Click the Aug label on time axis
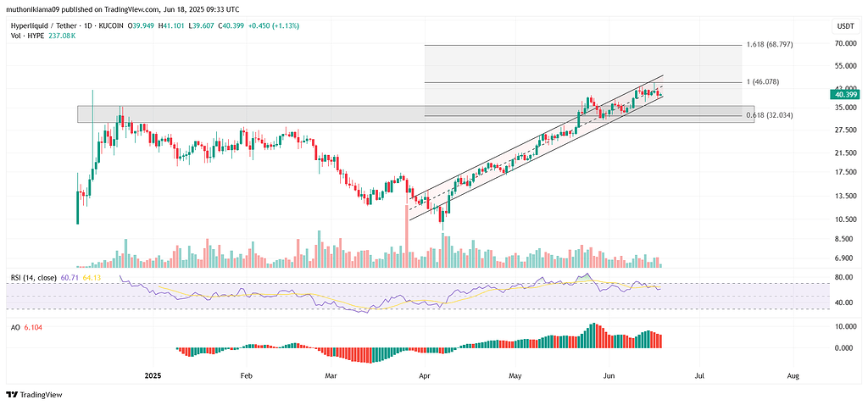 (x=793, y=375)
